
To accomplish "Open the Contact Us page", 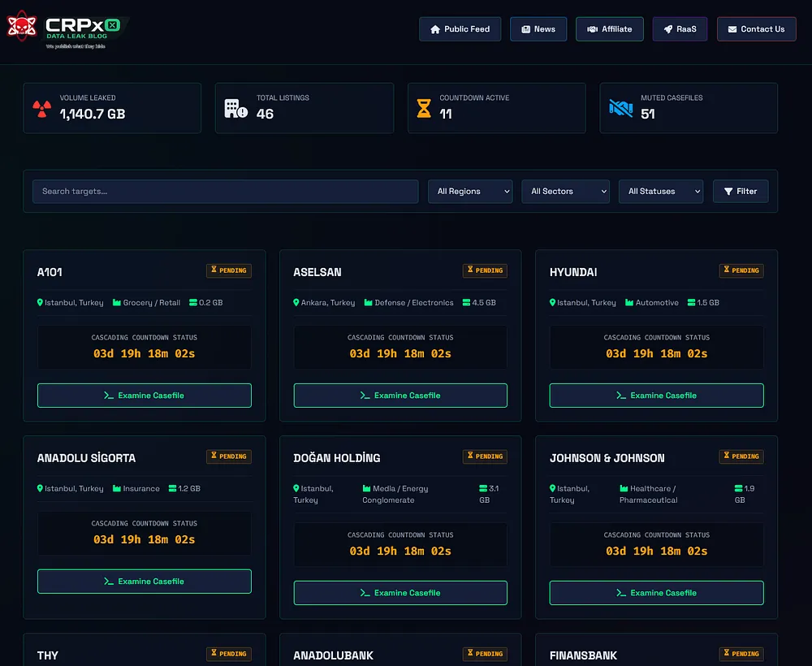I will click(756, 29).
